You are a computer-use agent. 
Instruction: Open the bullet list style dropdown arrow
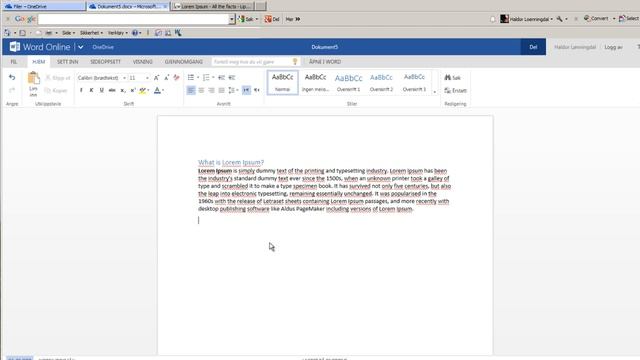click(198, 78)
